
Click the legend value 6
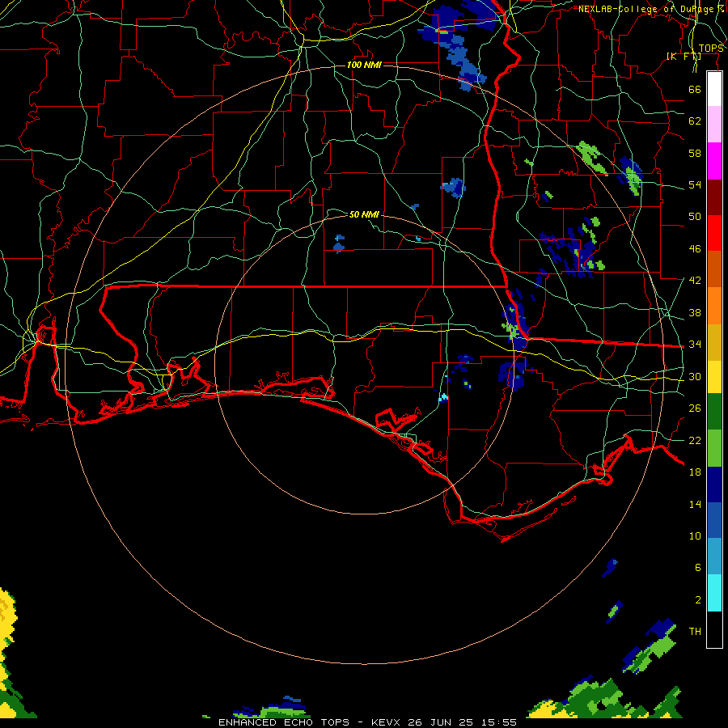coord(698,568)
